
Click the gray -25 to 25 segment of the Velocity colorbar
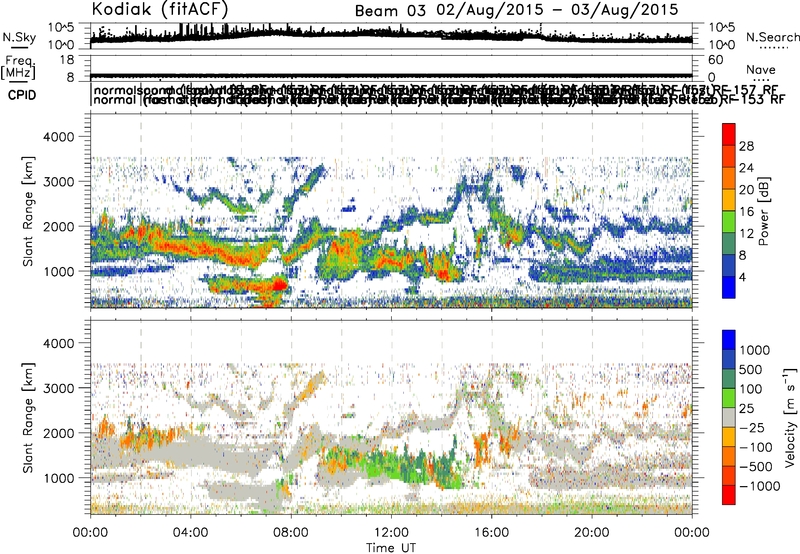click(729, 418)
